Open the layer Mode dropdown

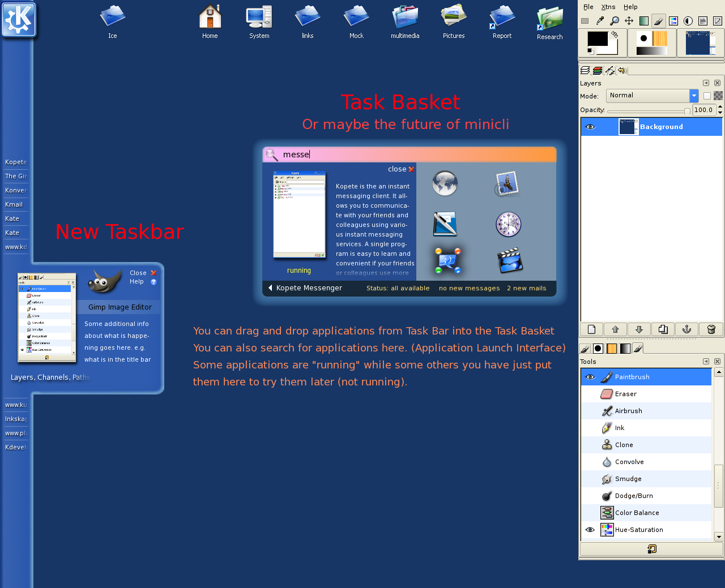point(652,96)
